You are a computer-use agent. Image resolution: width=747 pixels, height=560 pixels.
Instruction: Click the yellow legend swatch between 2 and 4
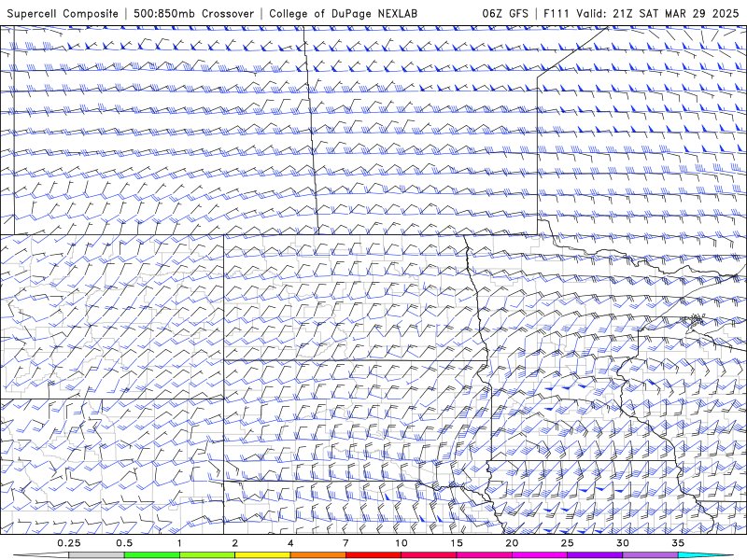point(262,555)
